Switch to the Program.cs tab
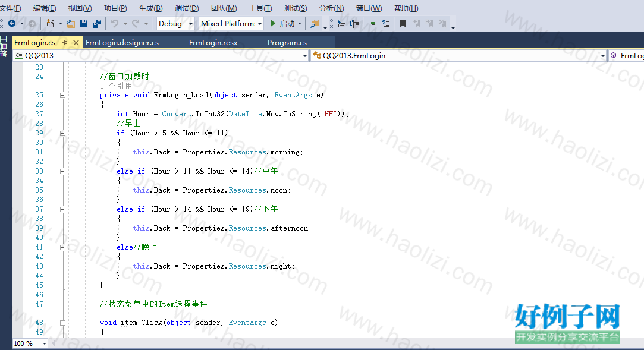The width and height of the screenshot is (644, 350). point(287,43)
